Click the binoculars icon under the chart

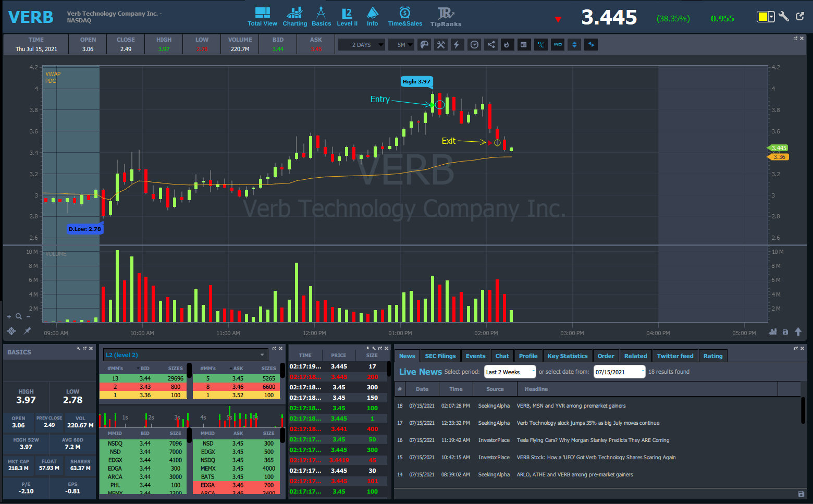coord(773,332)
